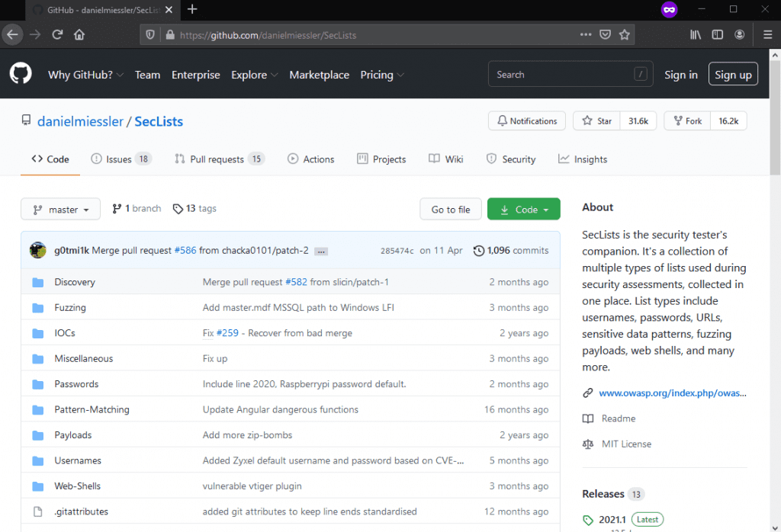Screen dimensions: 781x532
Task: Click the GitHub search field
Action: tap(570, 74)
